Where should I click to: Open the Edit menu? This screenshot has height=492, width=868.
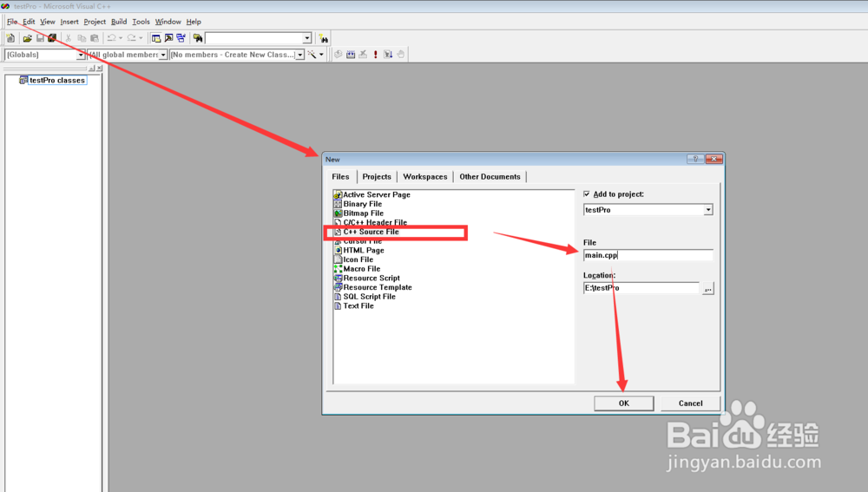[29, 22]
